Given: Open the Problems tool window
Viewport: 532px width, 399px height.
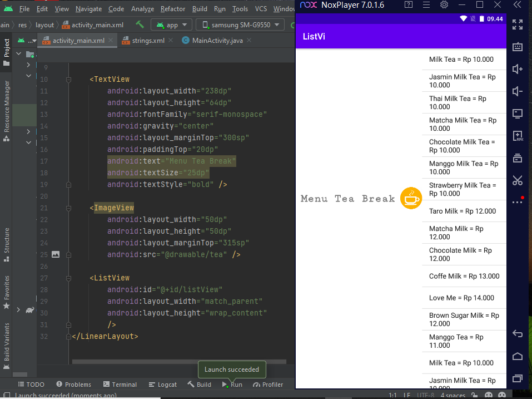Looking at the screenshot, I should 73,385.
